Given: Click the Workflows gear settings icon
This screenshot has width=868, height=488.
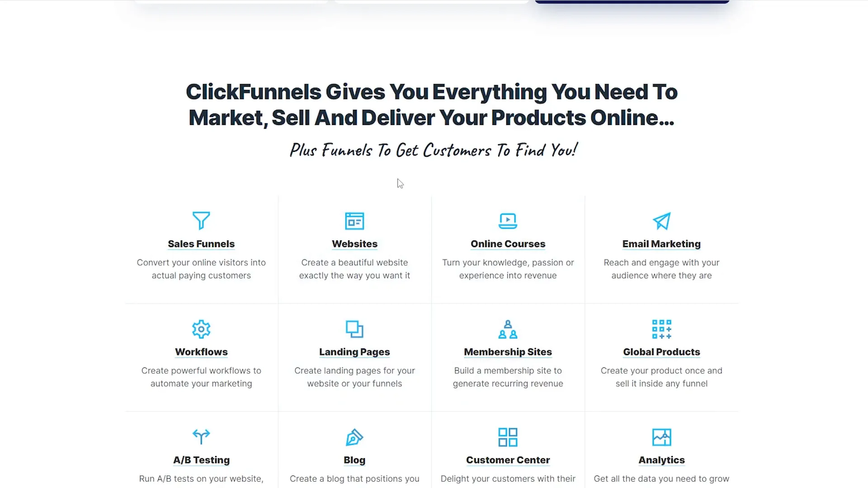Looking at the screenshot, I should click(201, 328).
